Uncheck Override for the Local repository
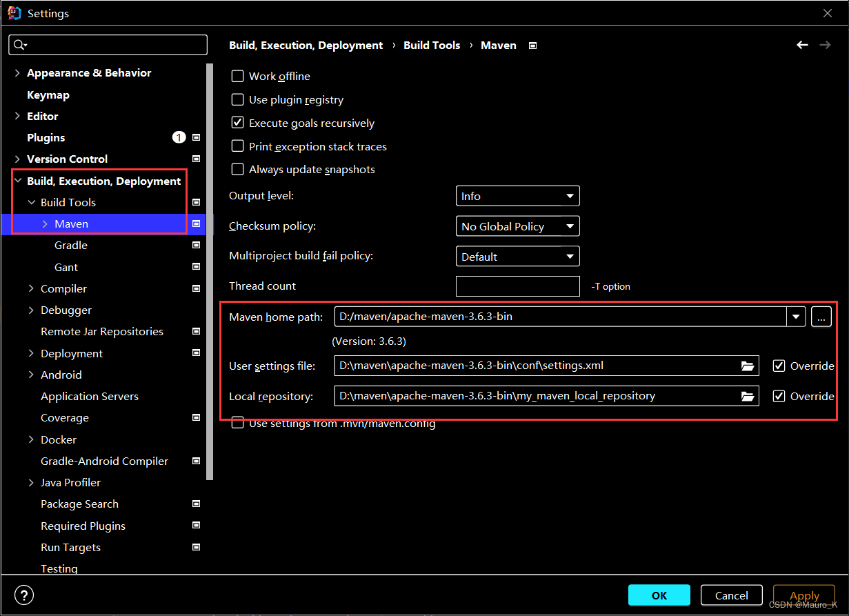 click(779, 397)
